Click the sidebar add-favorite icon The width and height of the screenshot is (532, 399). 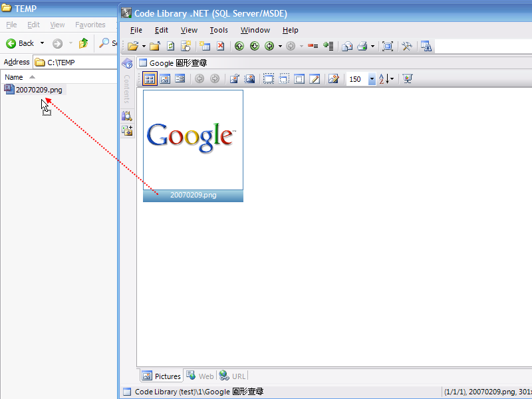[x=127, y=130]
